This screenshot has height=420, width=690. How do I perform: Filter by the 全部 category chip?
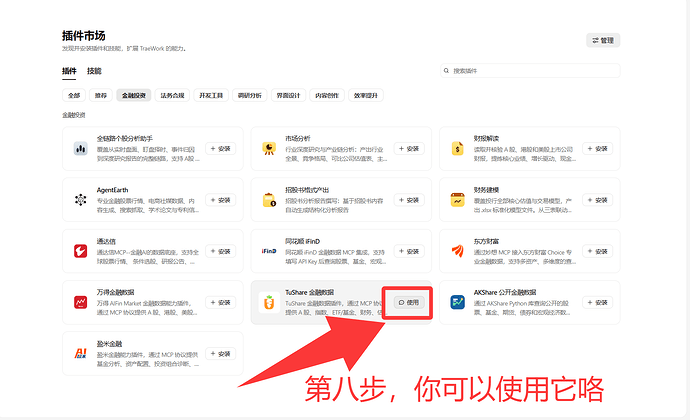coord(74,95)
